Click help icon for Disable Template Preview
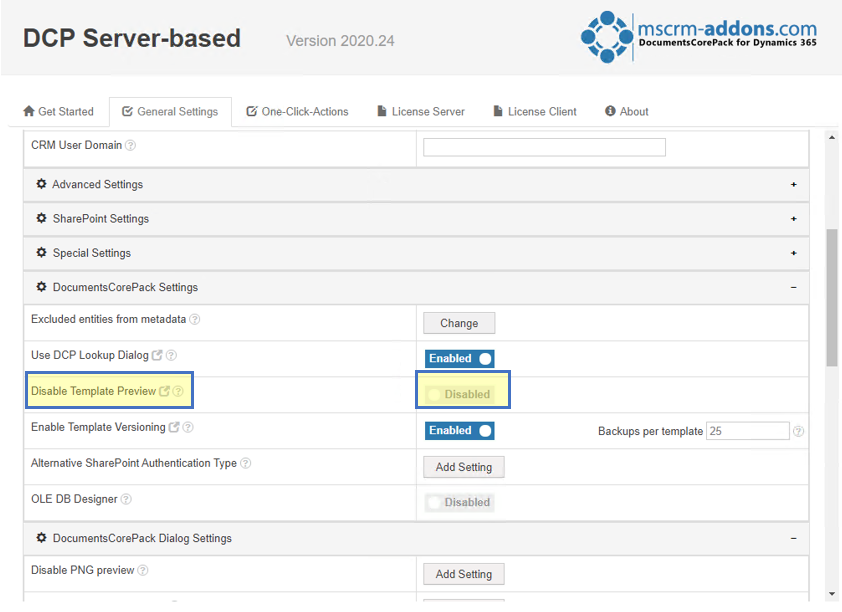This screenshot has width=842, height=612. click(x=178, y=391)
